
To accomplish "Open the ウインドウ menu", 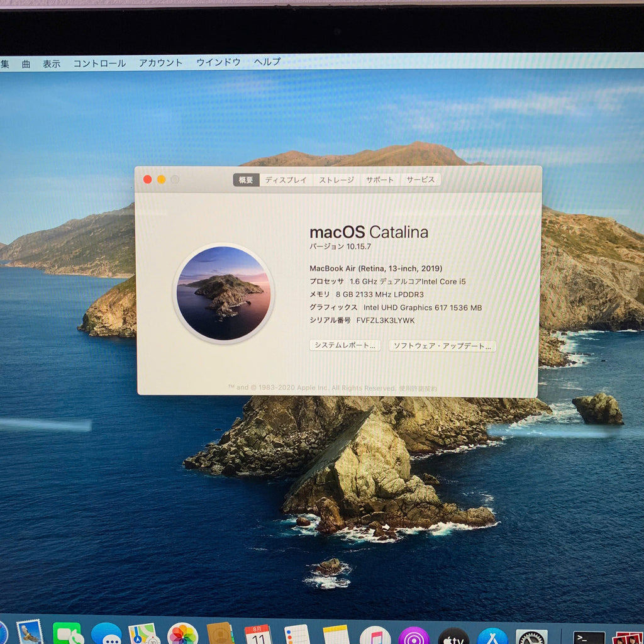I will [218, 62].
